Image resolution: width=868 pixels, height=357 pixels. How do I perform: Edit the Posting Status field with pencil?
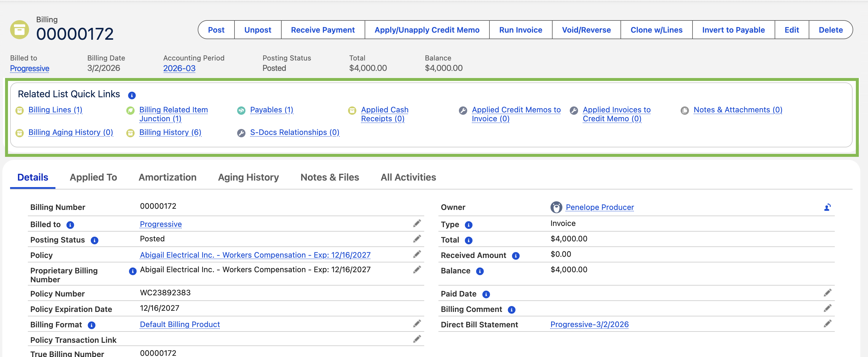tap(417, 239)
